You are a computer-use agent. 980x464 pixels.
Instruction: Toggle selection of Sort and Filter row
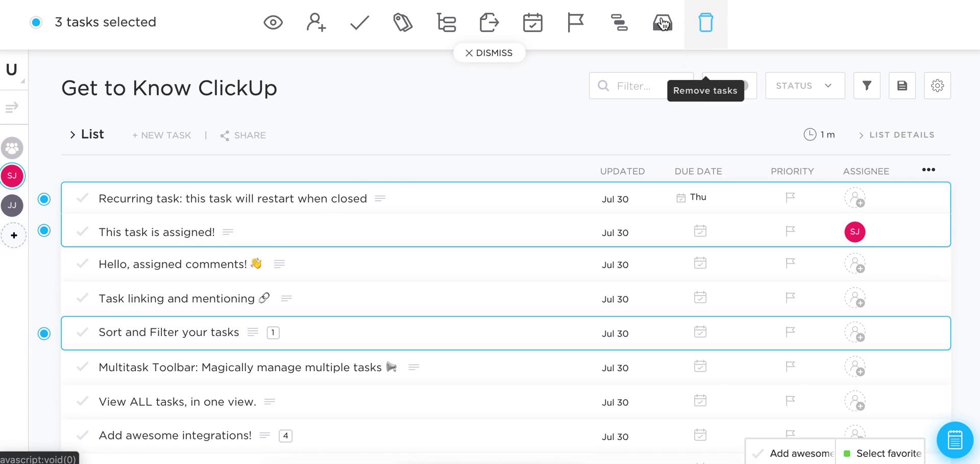coord(44,333)
